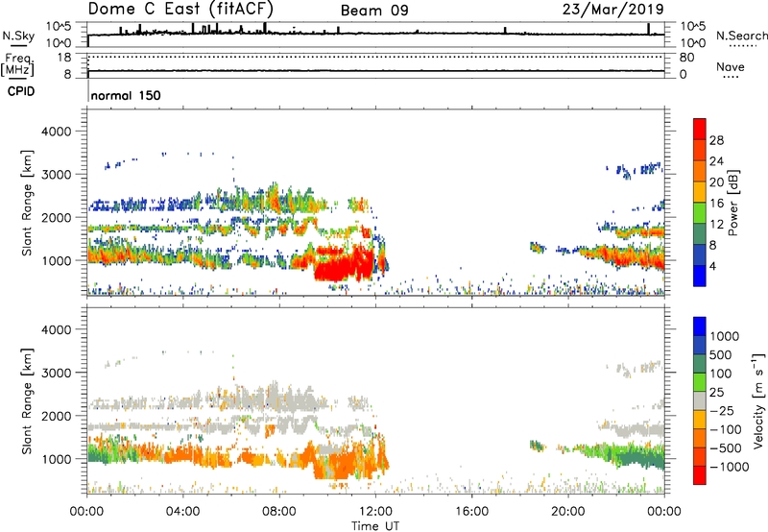This screenshot has width=768, height=532.
Task: Click the left '10^5' noise scale value
Action: 59,26
